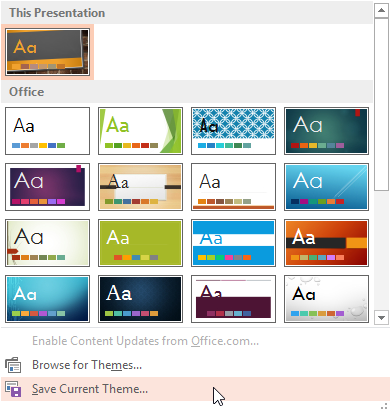Click the gallery resize grip dots
Image resolution: width=390 pixels, height=412 pixels.
(384, 406)
